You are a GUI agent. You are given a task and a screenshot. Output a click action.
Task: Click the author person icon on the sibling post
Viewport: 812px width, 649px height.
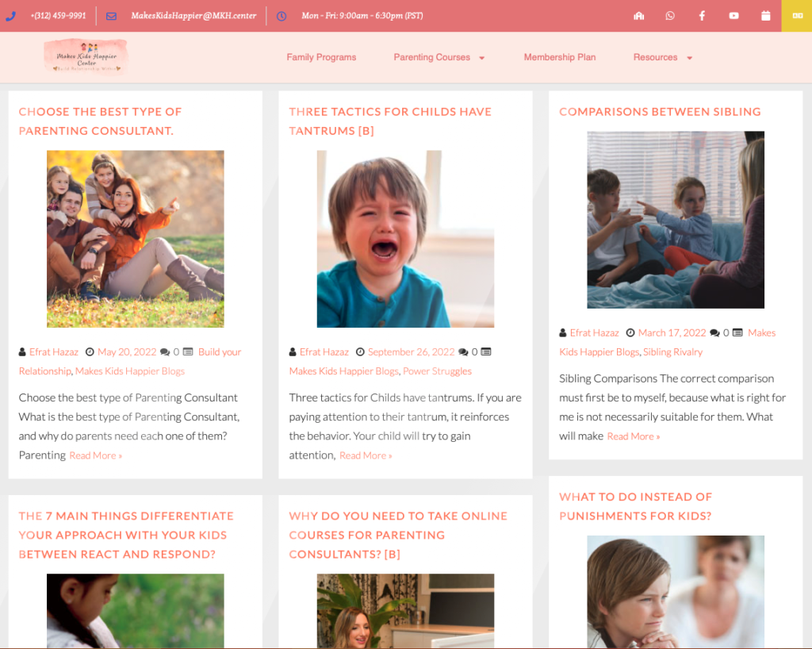[561, 332]
